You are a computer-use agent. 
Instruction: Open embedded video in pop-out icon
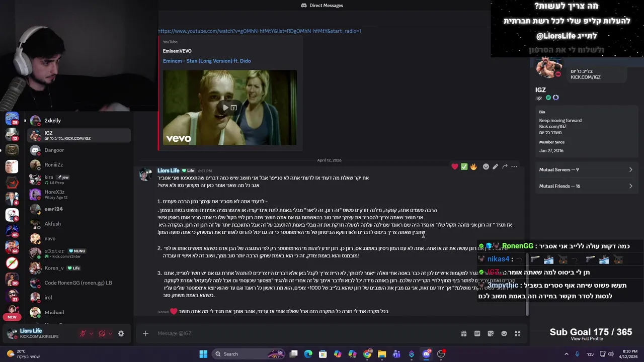pos(234,108)
